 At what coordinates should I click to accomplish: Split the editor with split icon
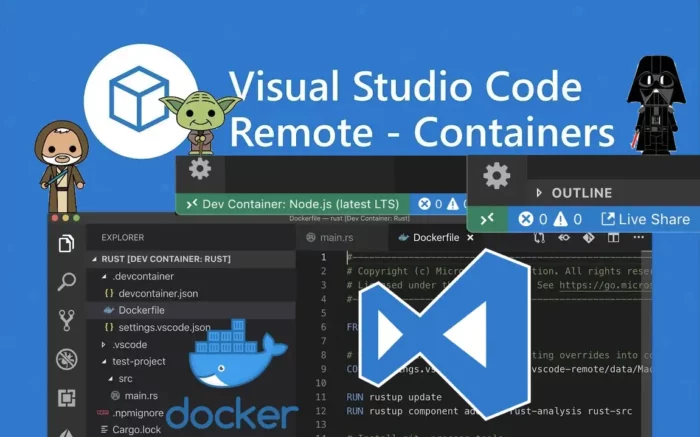coord(613,237)
